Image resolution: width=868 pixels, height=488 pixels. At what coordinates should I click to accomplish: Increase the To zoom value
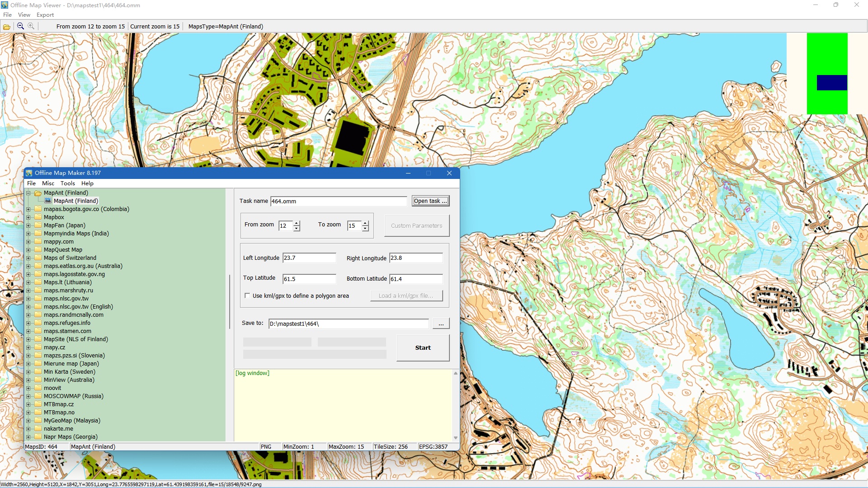click(x=365, y=223)
